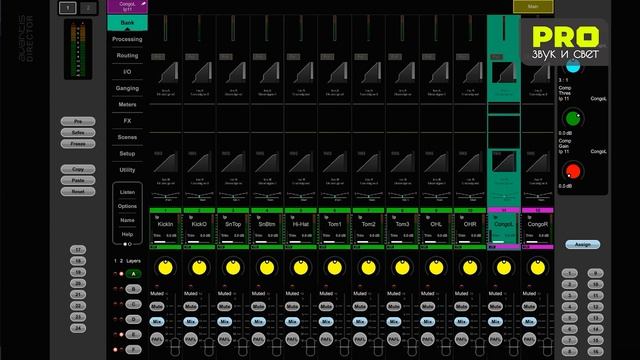Click the Help option
This screenshot has width=640, height=360.
127,234
